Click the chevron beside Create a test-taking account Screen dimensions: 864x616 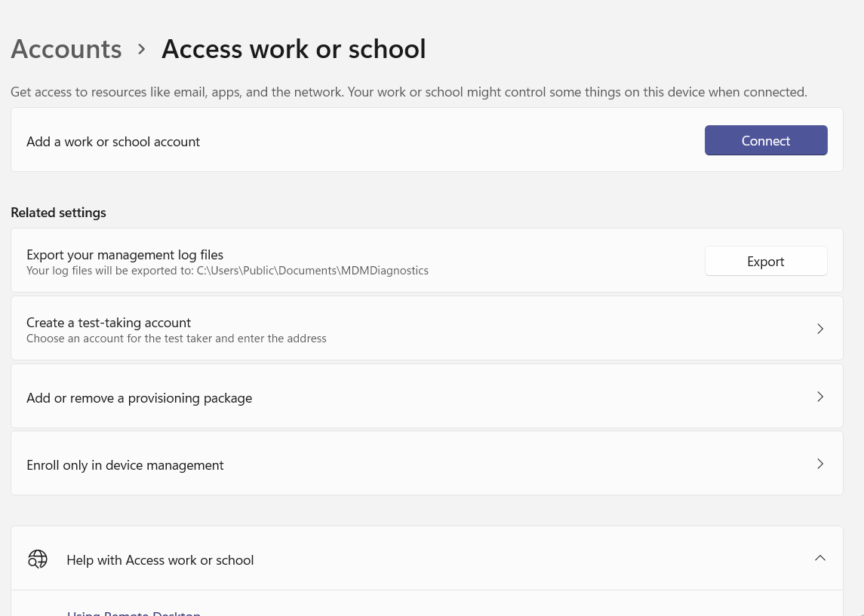tap(820, 328)
